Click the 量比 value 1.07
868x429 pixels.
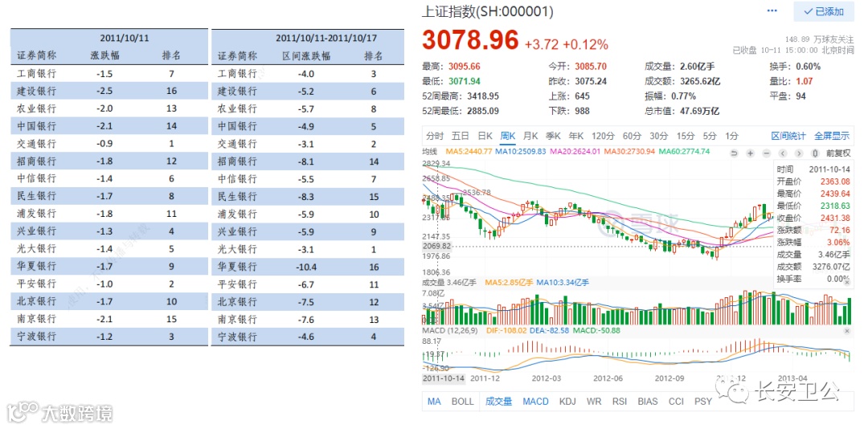[x=805, y=81]
